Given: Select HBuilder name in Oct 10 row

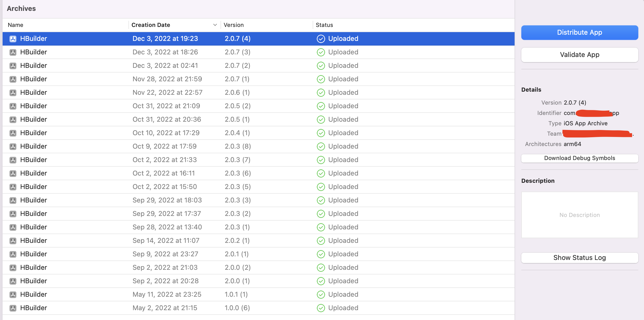Looking at the screenshot, I should [34, 133].
